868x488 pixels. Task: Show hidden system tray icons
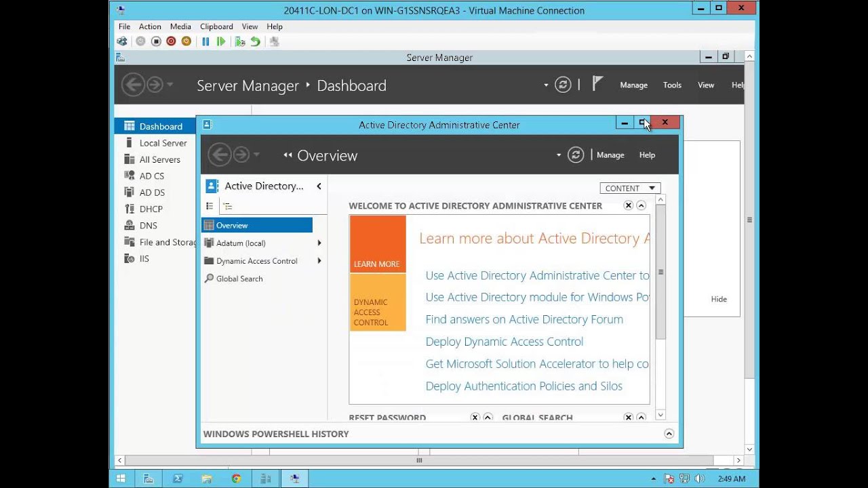click(655, 479)
